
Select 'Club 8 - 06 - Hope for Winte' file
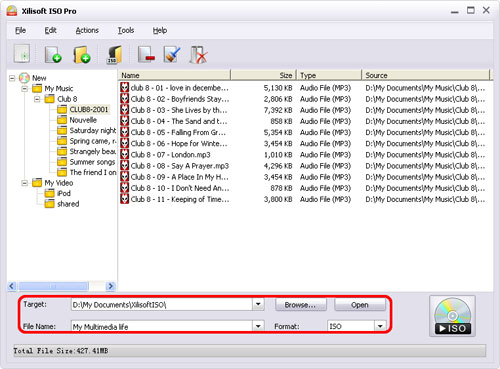pyautogui.click(x=180, y=143)
